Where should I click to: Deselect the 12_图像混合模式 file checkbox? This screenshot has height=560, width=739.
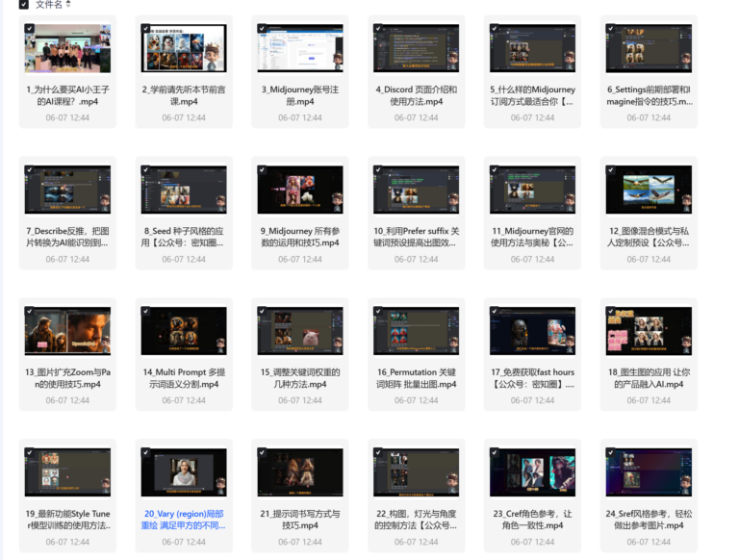pos(610,169)
